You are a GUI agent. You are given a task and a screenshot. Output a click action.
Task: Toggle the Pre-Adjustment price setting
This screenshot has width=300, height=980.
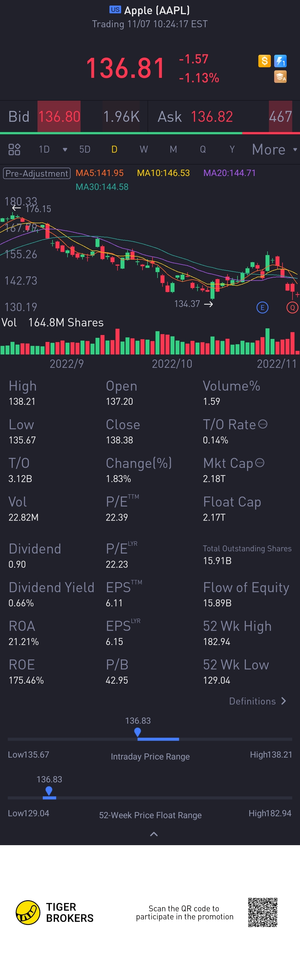click(x=37, y=173)
